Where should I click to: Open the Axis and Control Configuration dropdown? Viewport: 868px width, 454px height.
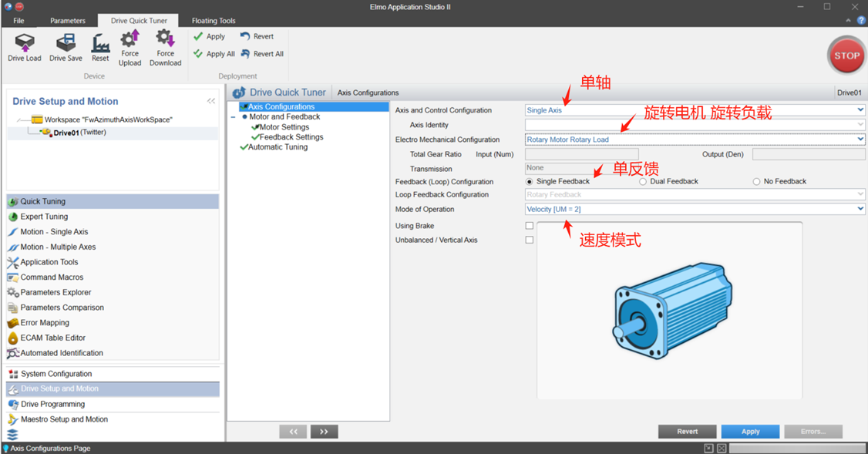tap(695, 110)
